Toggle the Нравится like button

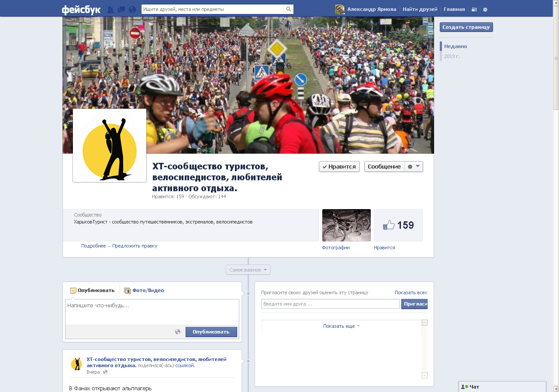pos(339,167)
